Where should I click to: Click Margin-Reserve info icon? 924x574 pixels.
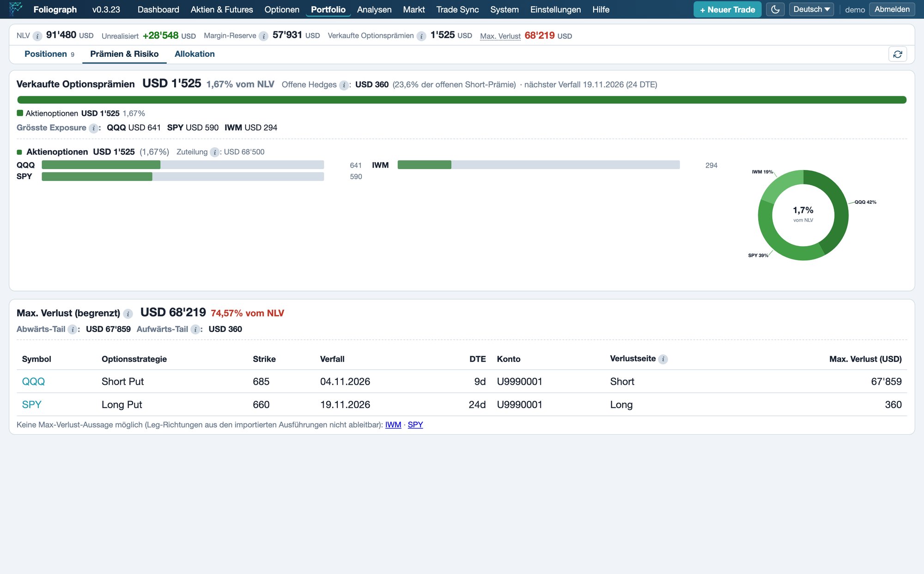pyautogui.click(x=263, y=36)
